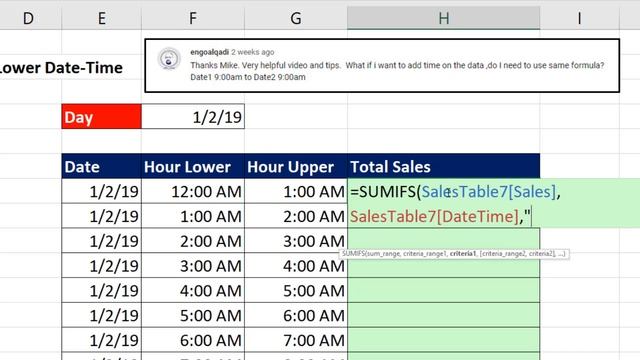Click the engoalqadi username
The height and width of the screenshot is (360, 640).
(x=209, y=52)
